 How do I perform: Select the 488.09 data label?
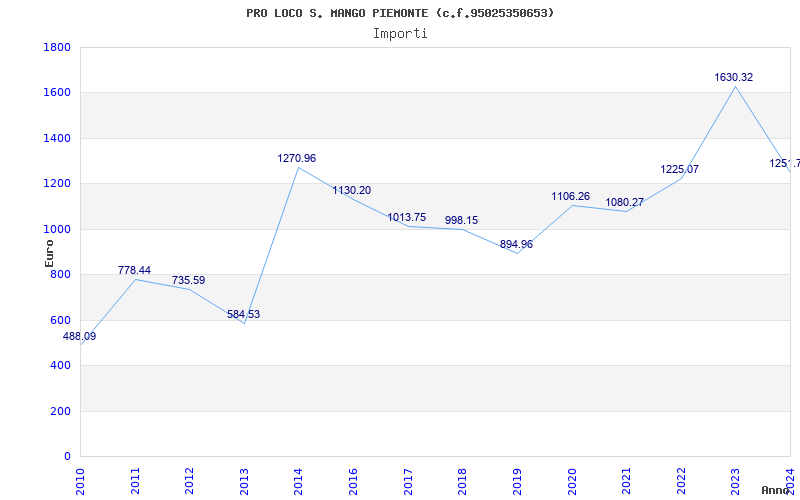pyautogui.click(x=79, y=337)
